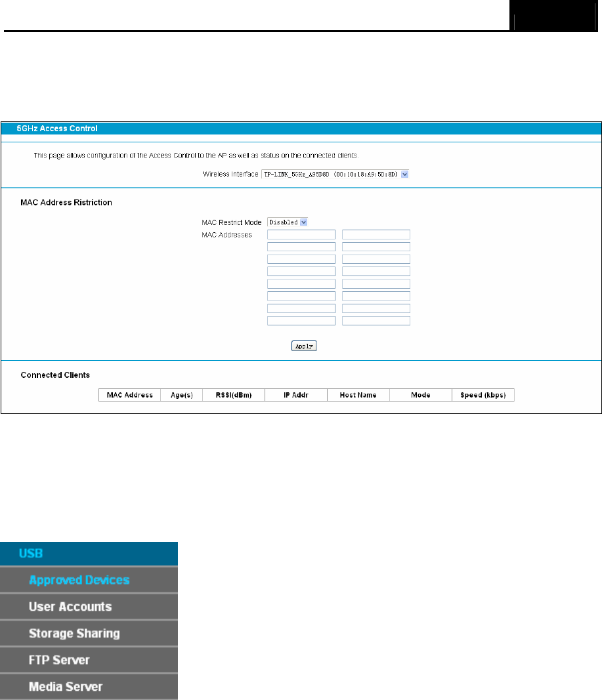The width and height of the screenshot is (602, 700).
Task: Open User Accounts menu item
Action: (89, 607)
